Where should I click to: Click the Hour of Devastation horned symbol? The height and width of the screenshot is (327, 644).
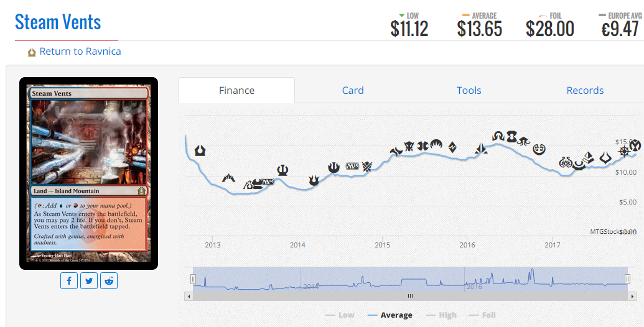coord(605,157)
